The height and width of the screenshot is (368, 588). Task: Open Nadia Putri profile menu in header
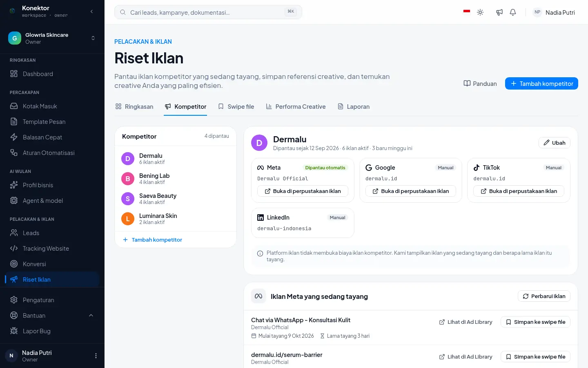click(x=554, y=12)
